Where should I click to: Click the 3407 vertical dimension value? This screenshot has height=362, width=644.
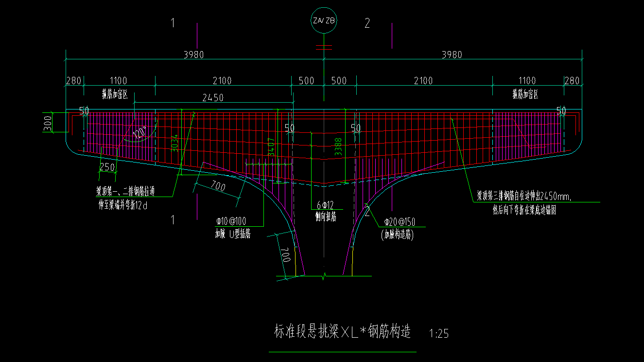(x=271, y=146)
